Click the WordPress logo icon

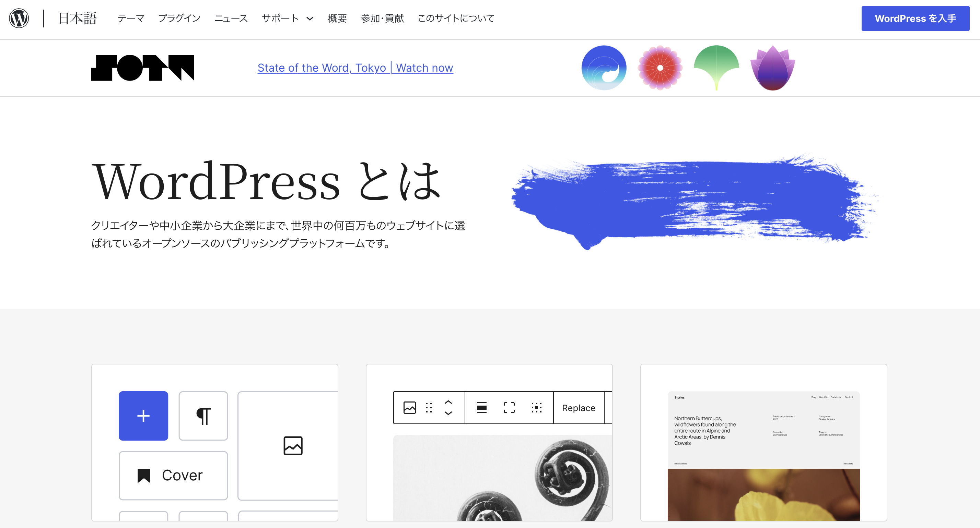click(19, 18)
